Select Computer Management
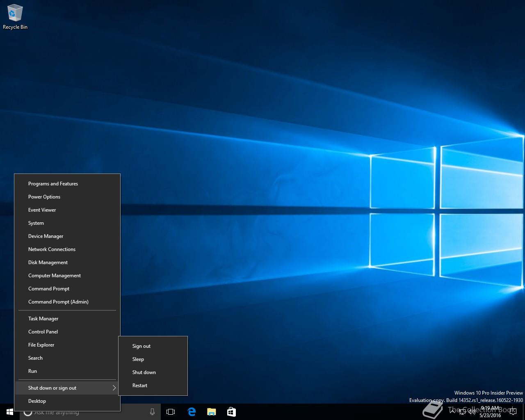 (68, 276)
